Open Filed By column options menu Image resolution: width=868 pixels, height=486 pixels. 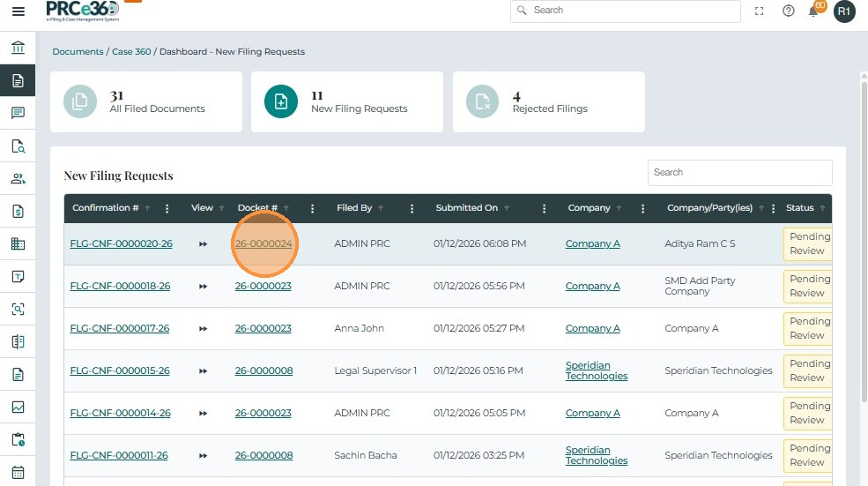click(412, 208)
